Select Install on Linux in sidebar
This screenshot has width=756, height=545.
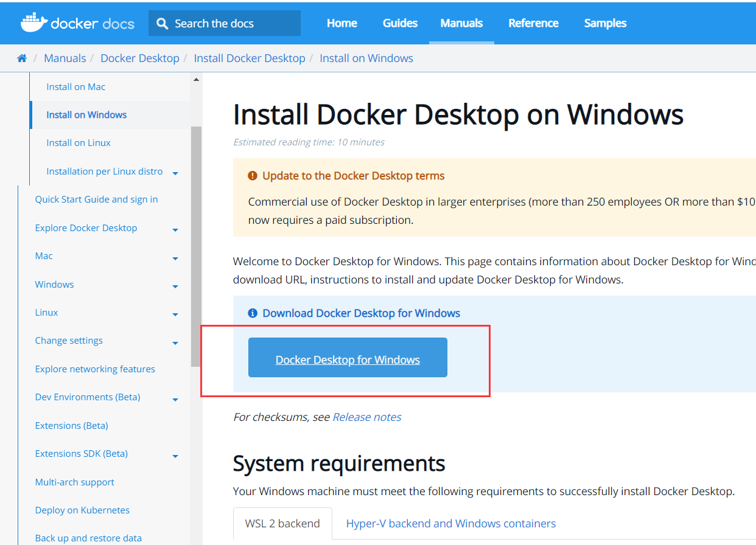[79, 143]
